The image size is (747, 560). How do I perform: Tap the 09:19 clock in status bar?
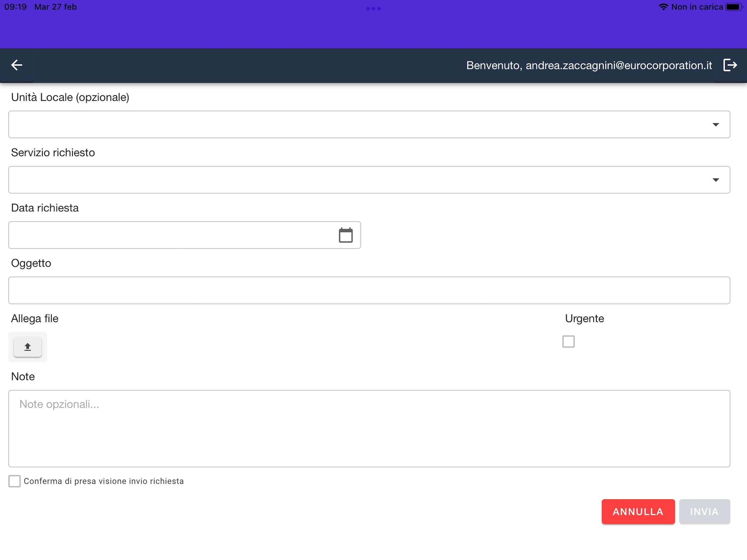coord(16,7)
